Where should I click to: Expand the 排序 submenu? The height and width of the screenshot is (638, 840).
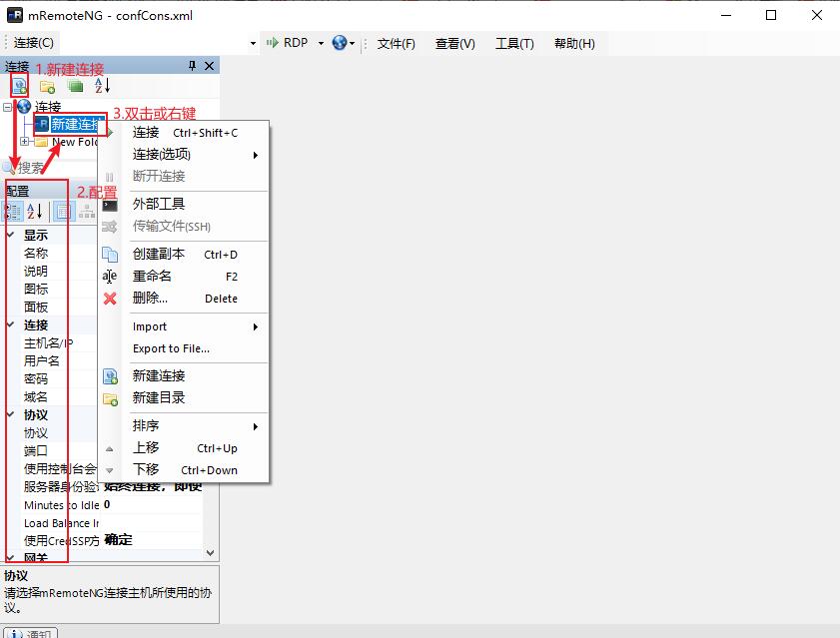click(183, 426)
